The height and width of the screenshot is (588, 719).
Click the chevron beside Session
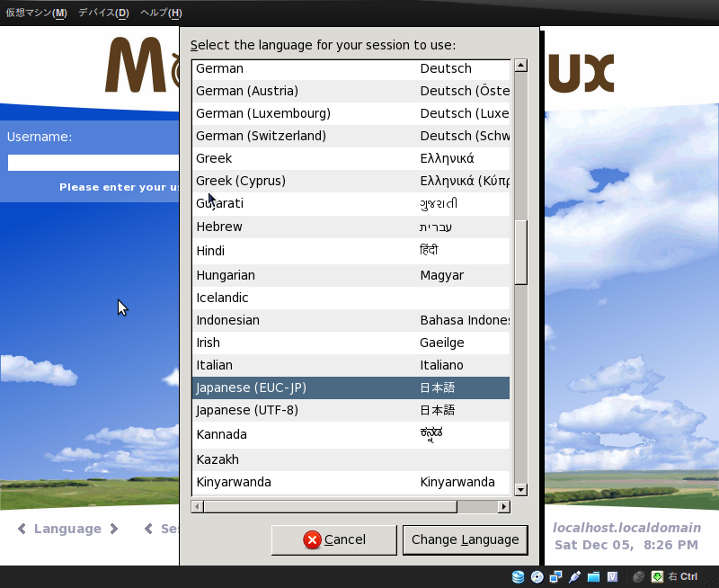pyautogui.click(x=146, y=529)
